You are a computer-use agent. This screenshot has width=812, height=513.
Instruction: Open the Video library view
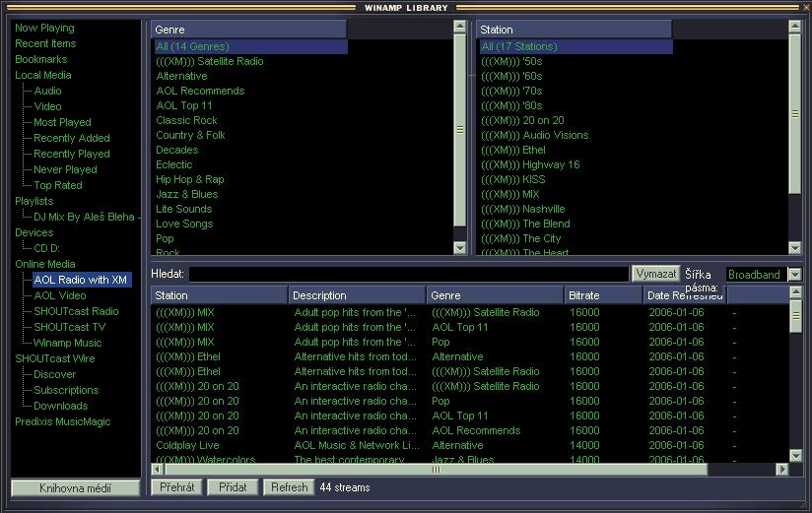tap(47, 106)
